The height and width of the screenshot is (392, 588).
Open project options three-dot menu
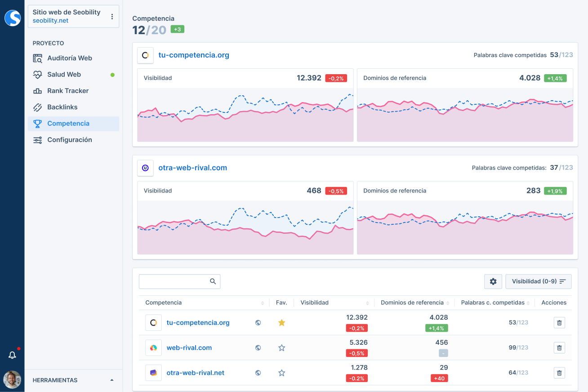[x=112, y=17]
